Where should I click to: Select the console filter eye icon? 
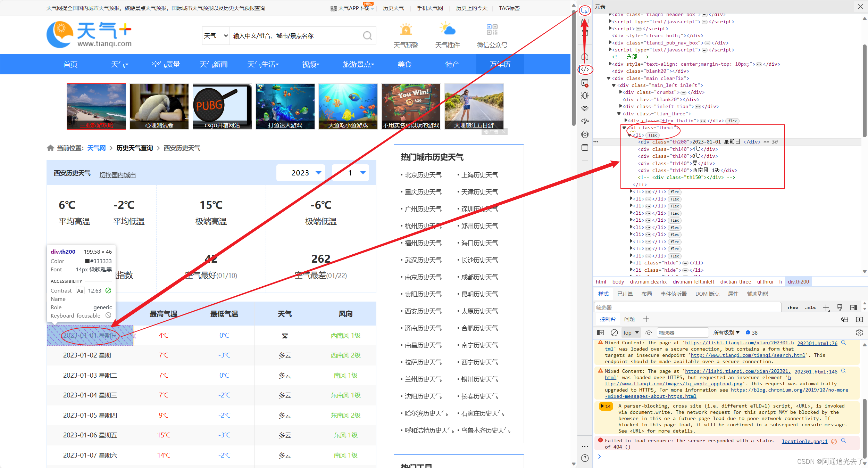(x=649, y=332)
